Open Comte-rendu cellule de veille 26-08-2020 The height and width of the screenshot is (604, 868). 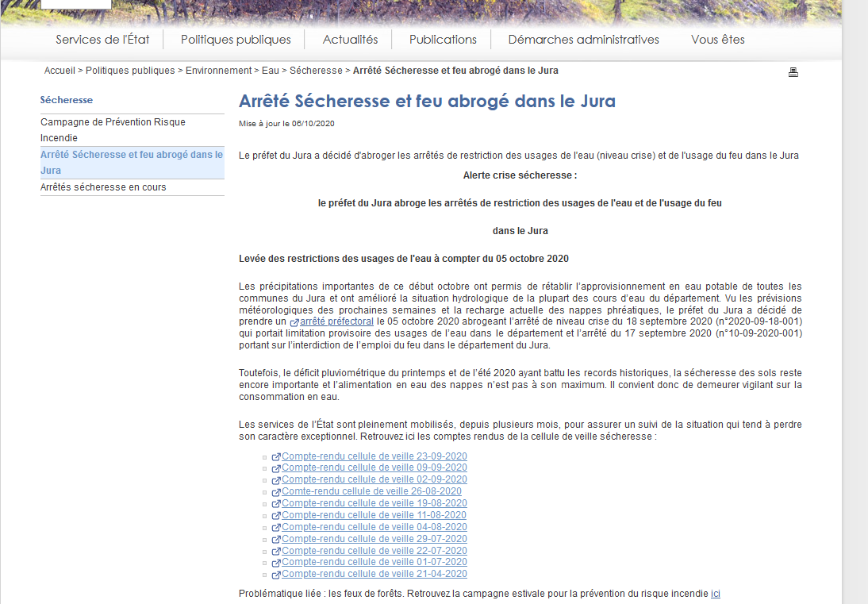[x=371, y=491]
